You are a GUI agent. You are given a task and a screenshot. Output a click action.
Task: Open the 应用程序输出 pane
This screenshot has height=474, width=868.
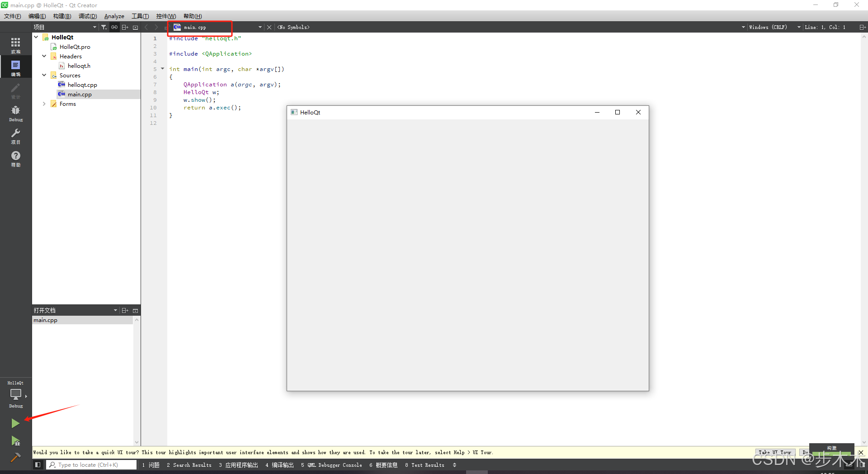[x=238, y=465]
